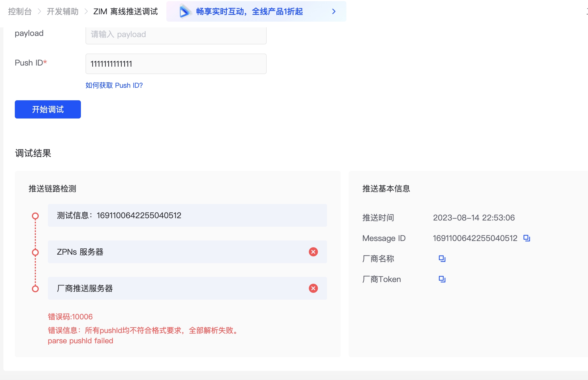Copy the 厂商名称 value

(442, 259)
